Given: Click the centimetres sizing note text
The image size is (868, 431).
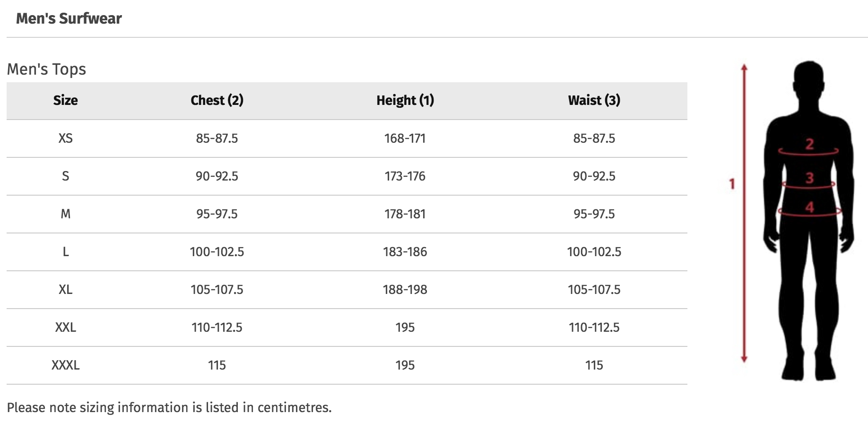Looking at the screenshot, I should coord(169,407).
